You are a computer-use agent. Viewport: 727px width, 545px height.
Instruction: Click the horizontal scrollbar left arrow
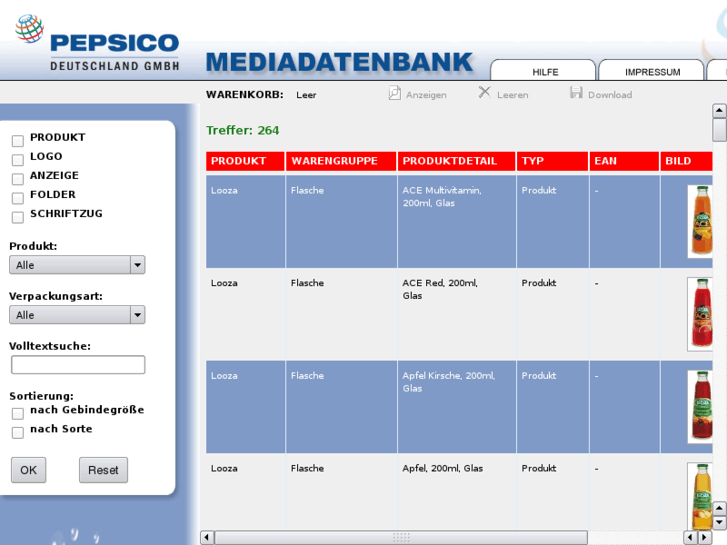(x=207, y=538)
